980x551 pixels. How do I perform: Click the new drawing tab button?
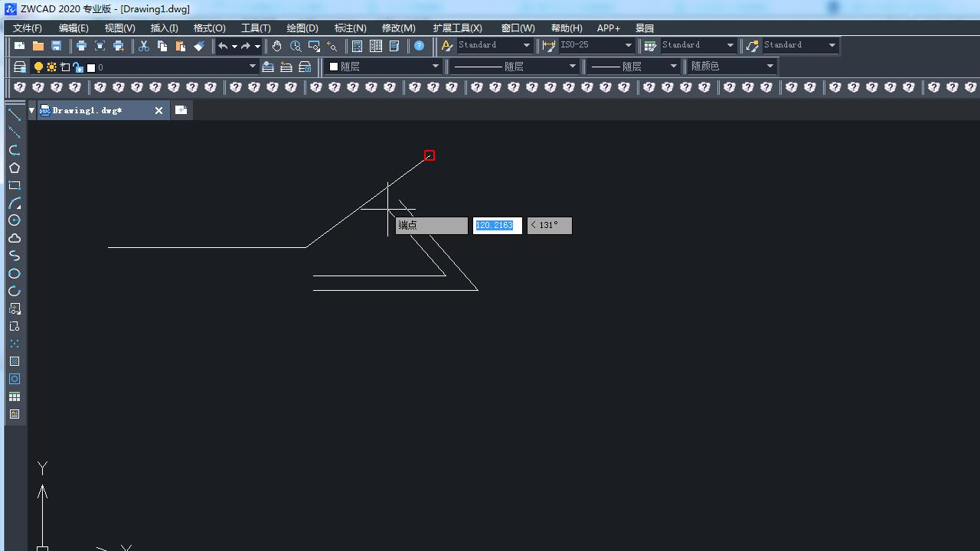pos(181,110)
